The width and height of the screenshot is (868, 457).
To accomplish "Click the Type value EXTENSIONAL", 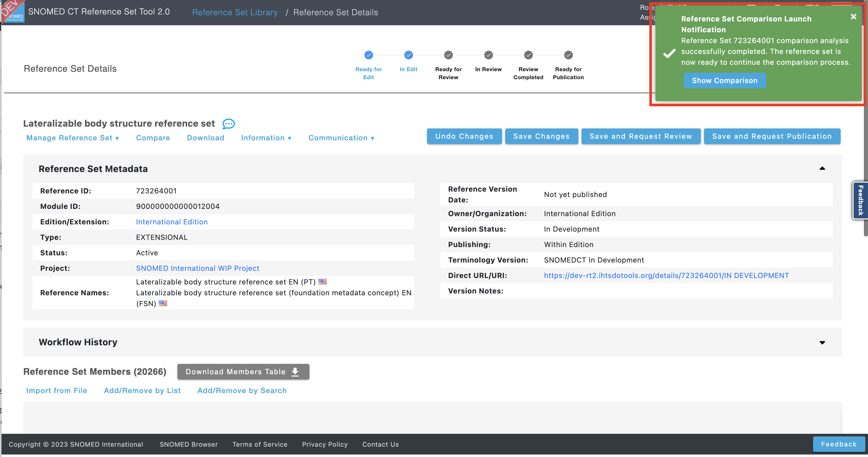I will pos(162,237).
